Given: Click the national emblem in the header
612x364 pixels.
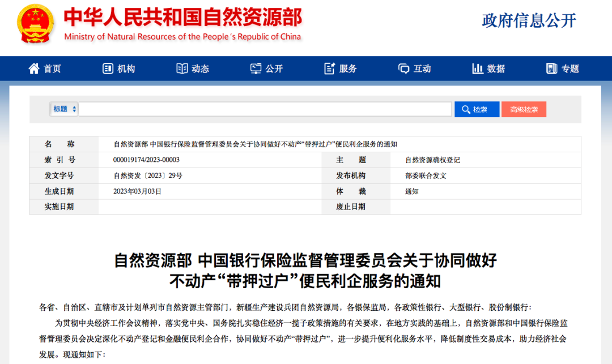Looking at the screenshot, I should point(34,25).
